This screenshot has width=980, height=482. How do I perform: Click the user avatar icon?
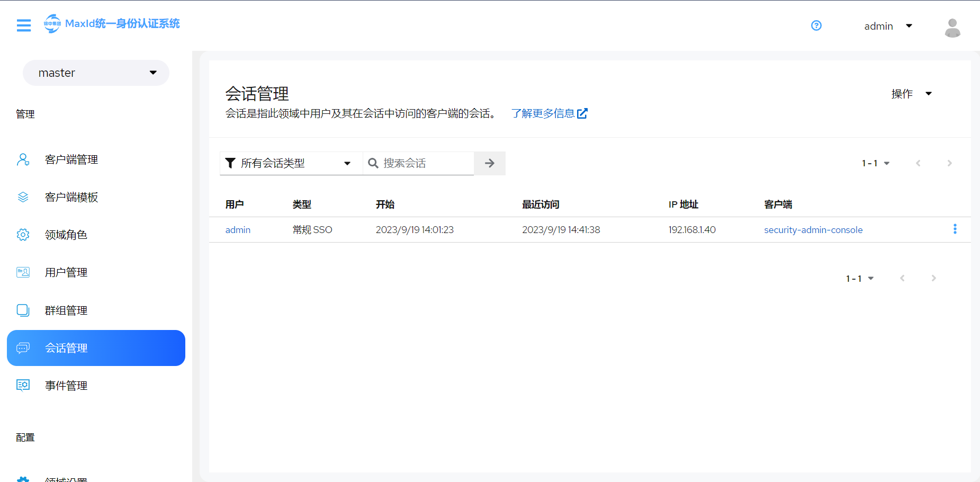point(952,28)
